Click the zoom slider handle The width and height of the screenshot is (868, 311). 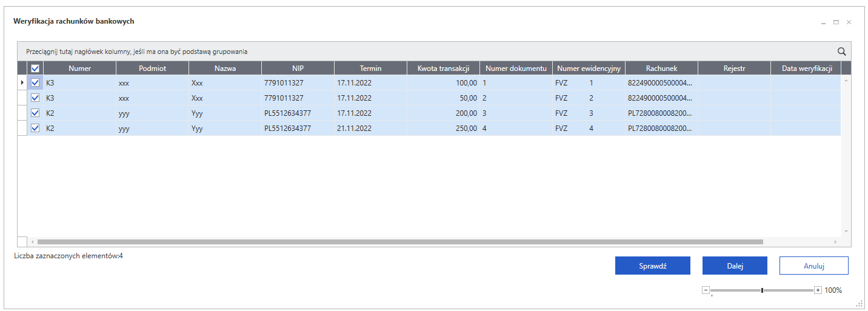[762, 290]
